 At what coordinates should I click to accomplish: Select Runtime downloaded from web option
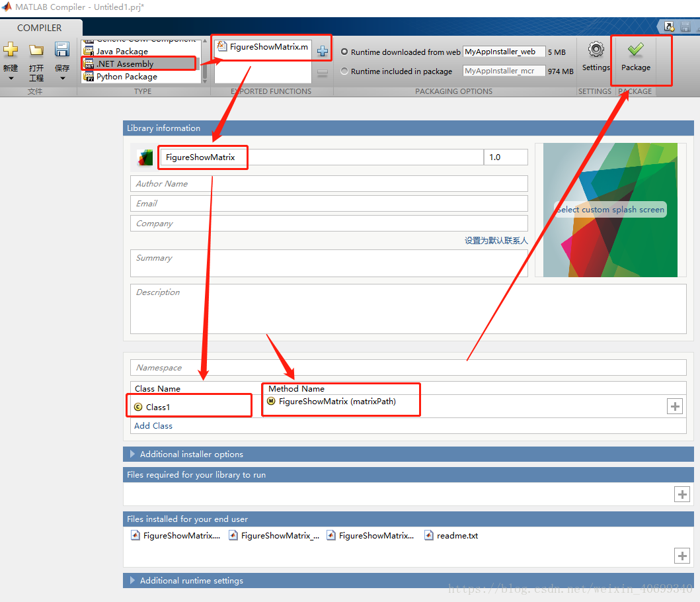coord(344,52)
